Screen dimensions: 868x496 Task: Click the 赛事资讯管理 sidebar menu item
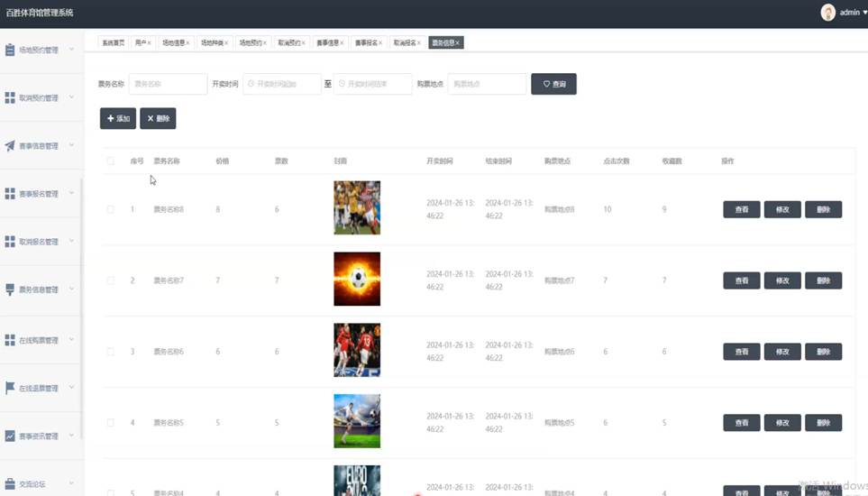(40, 436)
